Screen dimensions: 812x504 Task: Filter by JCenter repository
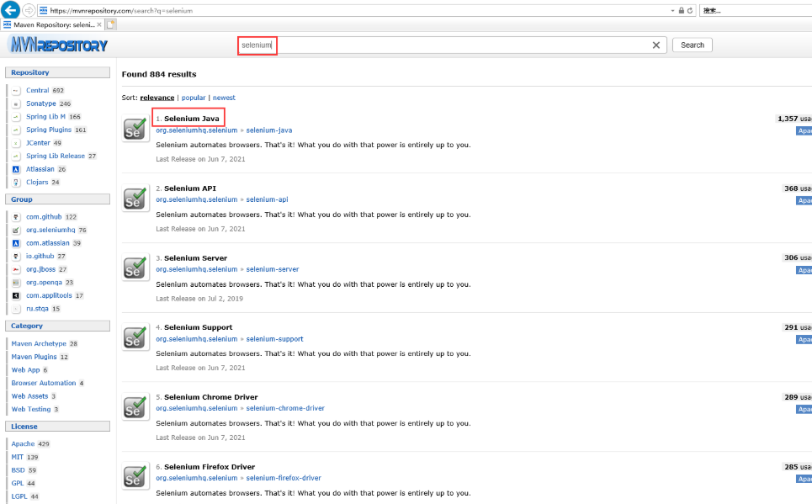click(39, 143)
